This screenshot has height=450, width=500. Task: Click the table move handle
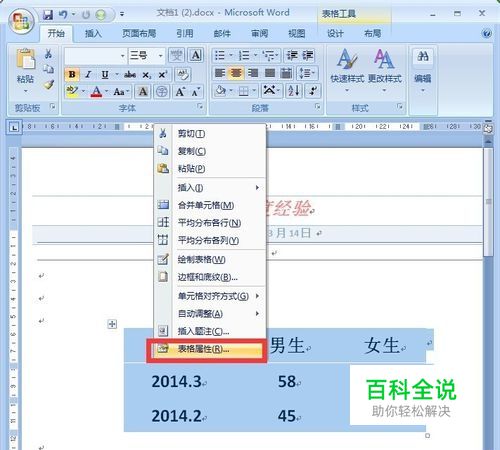click(112, 324)
